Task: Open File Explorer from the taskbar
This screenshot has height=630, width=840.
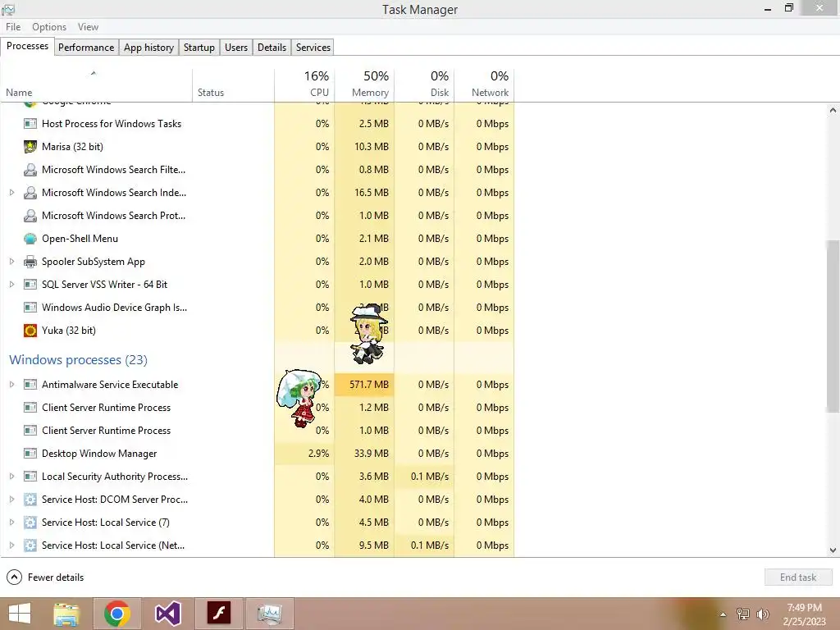Action: (67, 614)
